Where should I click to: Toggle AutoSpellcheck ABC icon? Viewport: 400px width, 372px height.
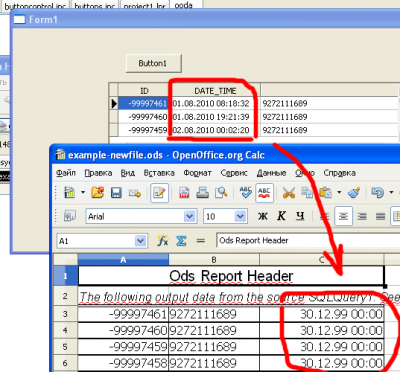click(x=264, y=193)
